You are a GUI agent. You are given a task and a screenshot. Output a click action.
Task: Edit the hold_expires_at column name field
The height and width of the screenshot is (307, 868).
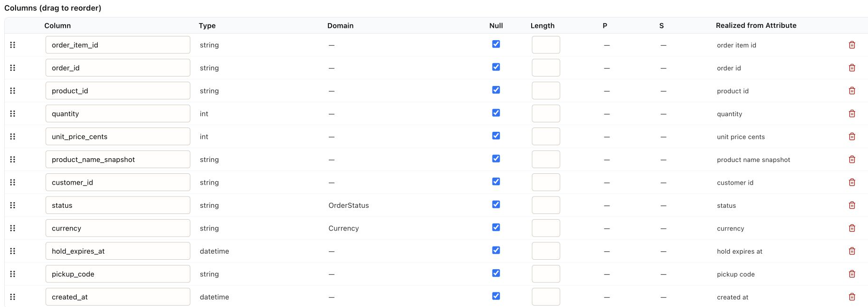tap(118, 251)
